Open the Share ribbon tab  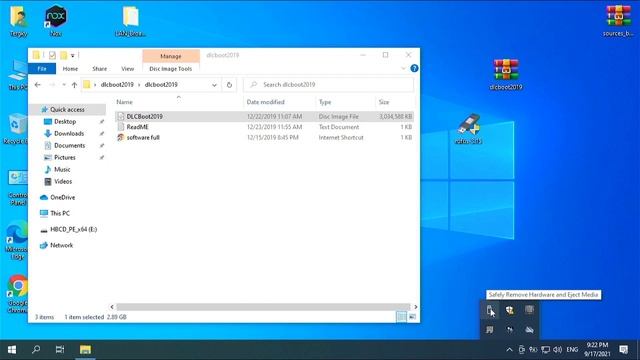tap(100, 69)
